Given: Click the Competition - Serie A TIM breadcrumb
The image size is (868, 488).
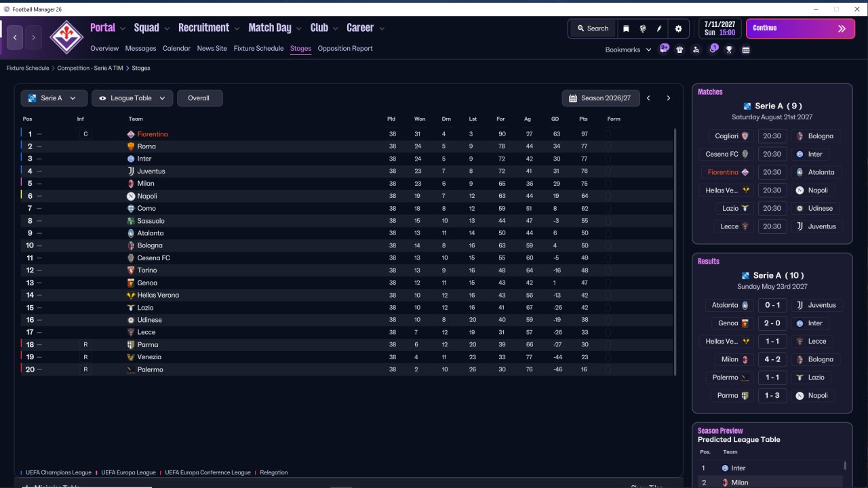Looking at the screenshot, I should pos(90,68).
